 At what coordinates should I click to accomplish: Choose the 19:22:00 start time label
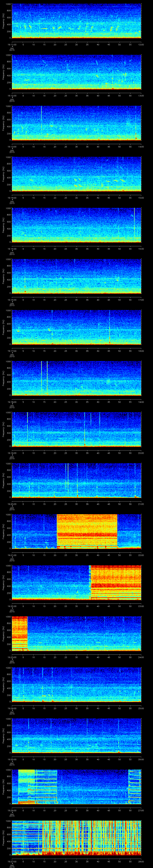(x=12, y=606)
